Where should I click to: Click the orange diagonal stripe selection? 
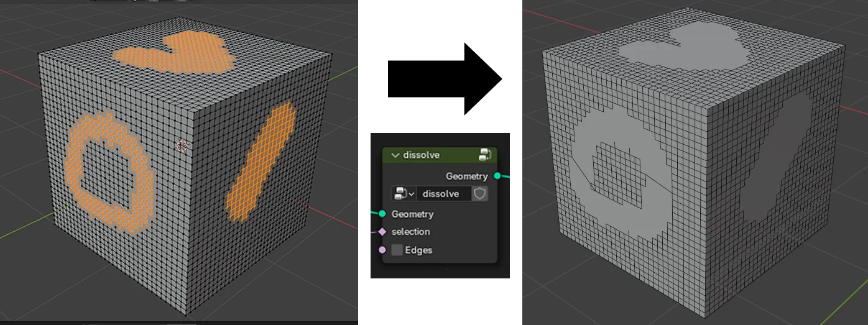261,162
